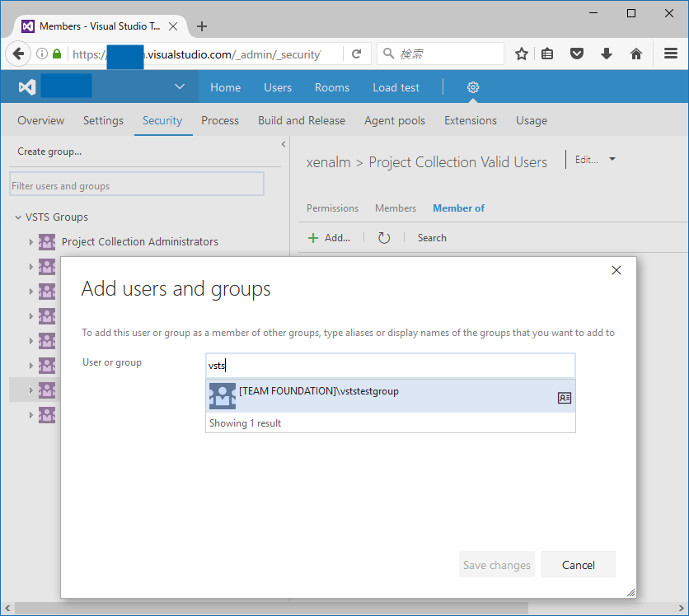Reload the page with refresh icon

(356, 54)
